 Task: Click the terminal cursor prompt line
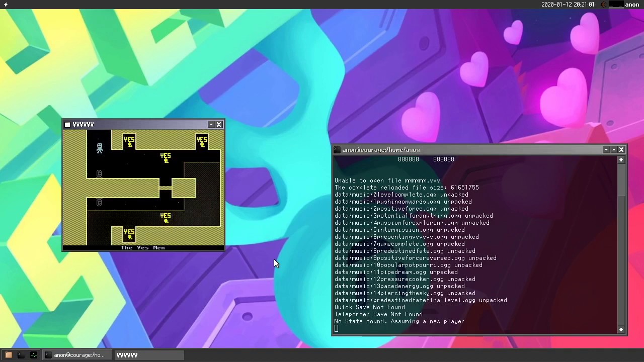337,328
